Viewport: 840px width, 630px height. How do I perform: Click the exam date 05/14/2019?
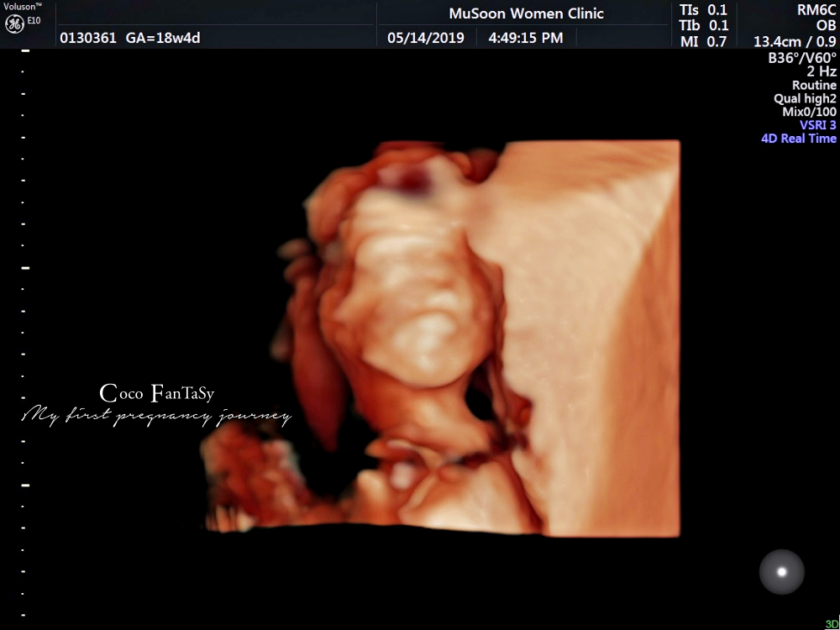(426, 38)
